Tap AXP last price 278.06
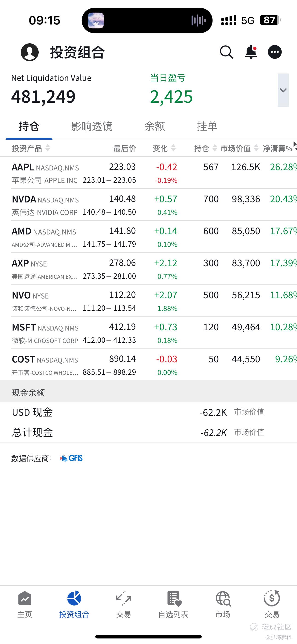Image resolution: width=297 pixels, height=644 pixels. [122, 263]
